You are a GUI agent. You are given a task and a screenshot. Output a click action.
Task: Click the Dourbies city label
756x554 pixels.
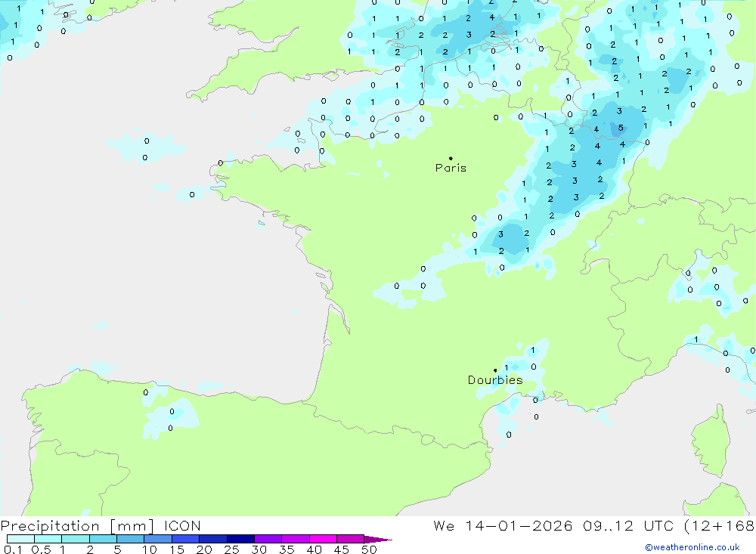tap(495, 380)
